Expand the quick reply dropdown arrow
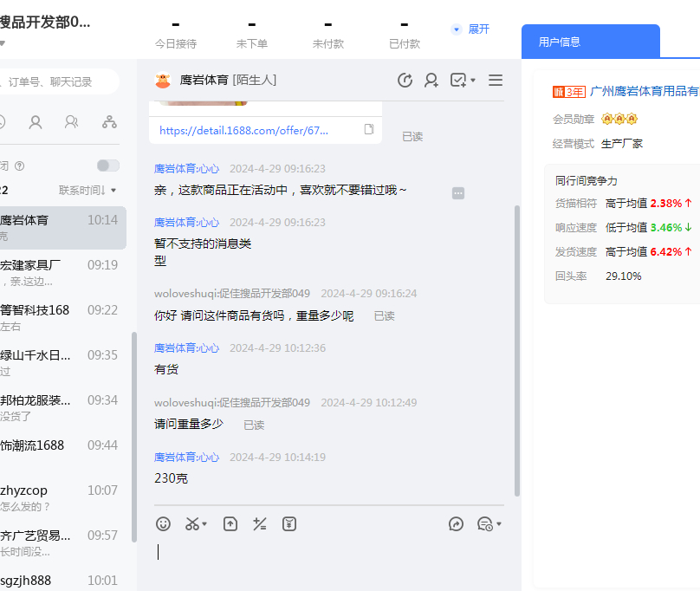This screenshot has width=700, height=591. [499, 524]
